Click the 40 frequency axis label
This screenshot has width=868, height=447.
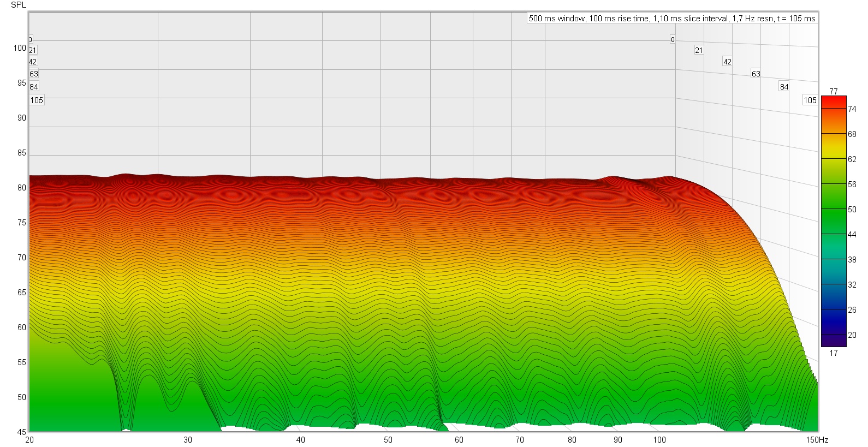click(300, 440)
